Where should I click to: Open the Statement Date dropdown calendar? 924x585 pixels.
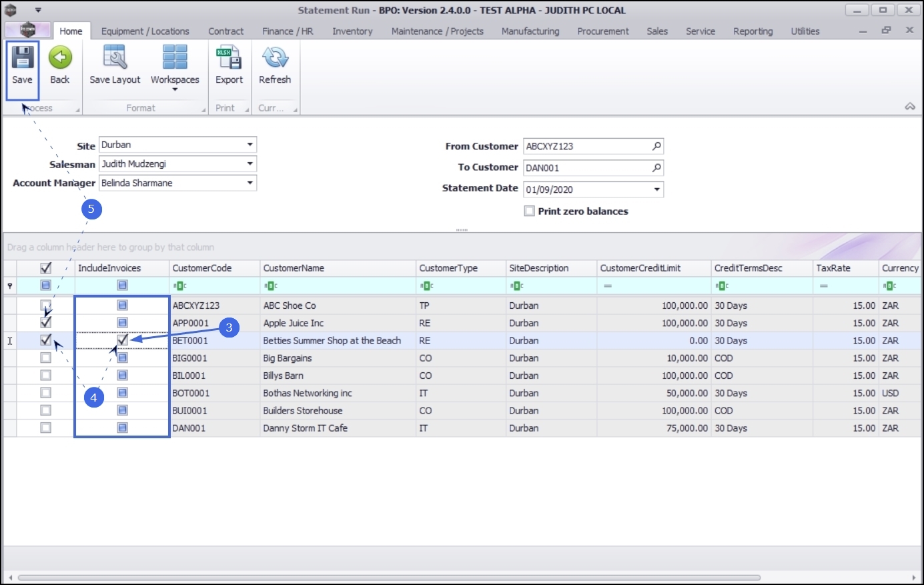click(657, 189)
